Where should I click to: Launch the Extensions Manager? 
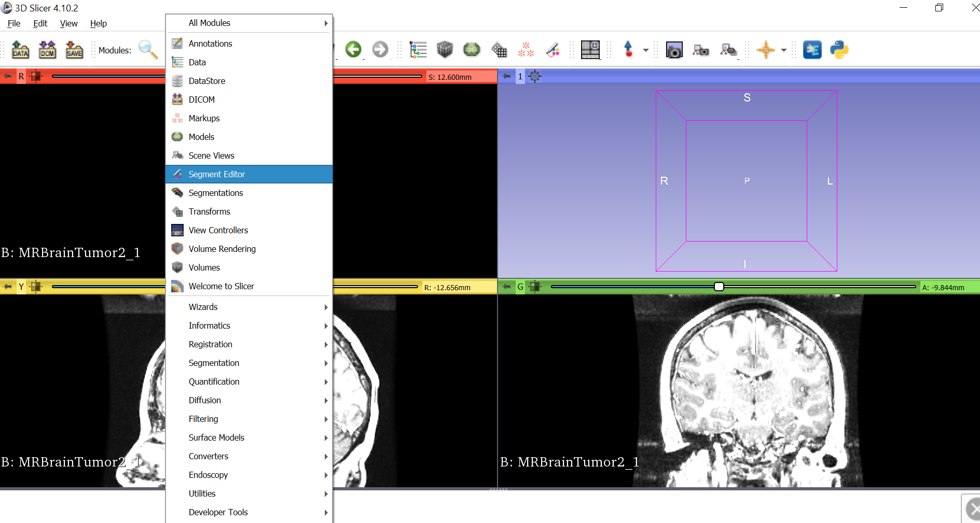pyautogui.click(x=812, y=50)
